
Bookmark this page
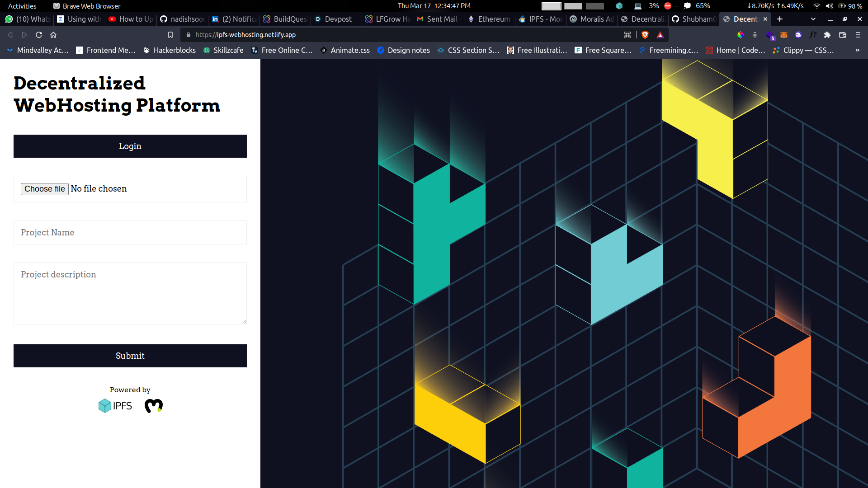(x=170, y=35)
